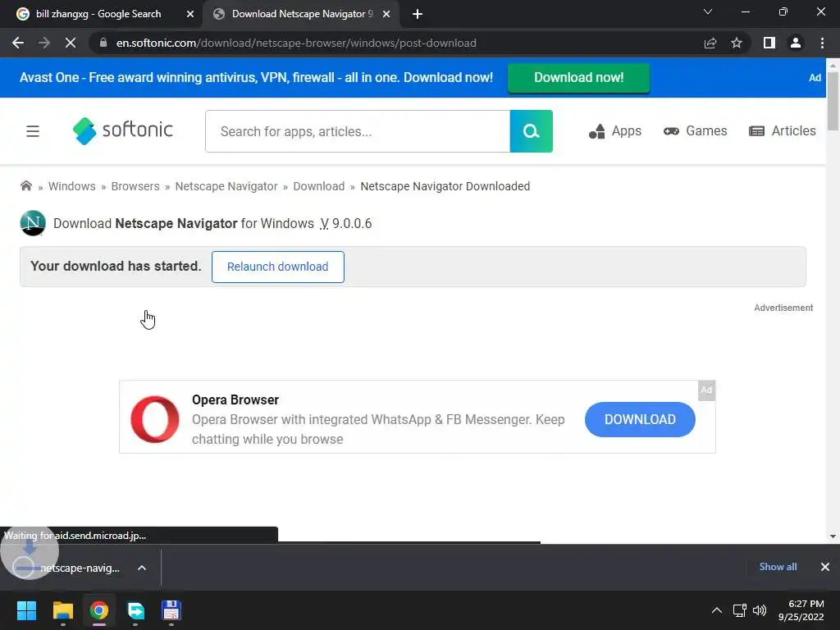Close the downloads bar

point(825,567)
